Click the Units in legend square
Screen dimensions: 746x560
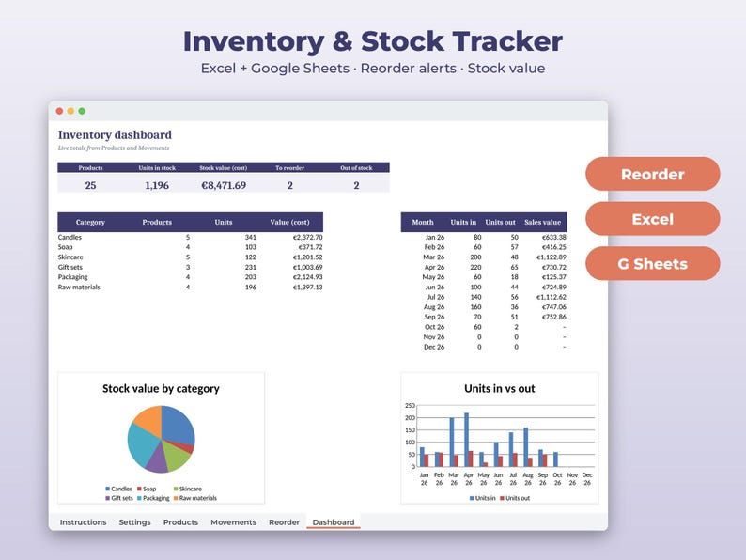[x=472, y=498]
